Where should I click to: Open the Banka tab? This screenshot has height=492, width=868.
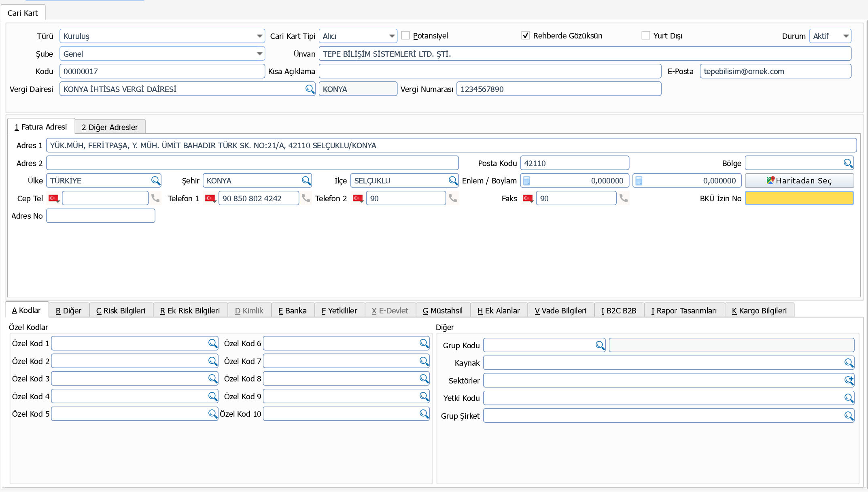tap(293, 311)
